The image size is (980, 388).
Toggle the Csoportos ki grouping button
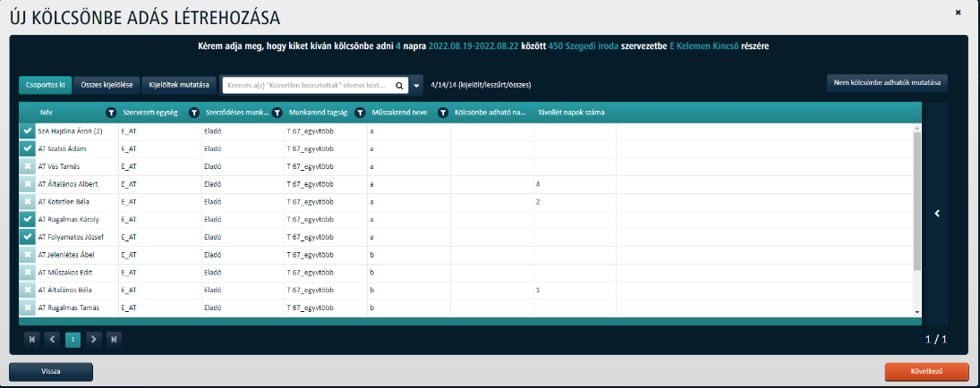[x=44, y=85]
